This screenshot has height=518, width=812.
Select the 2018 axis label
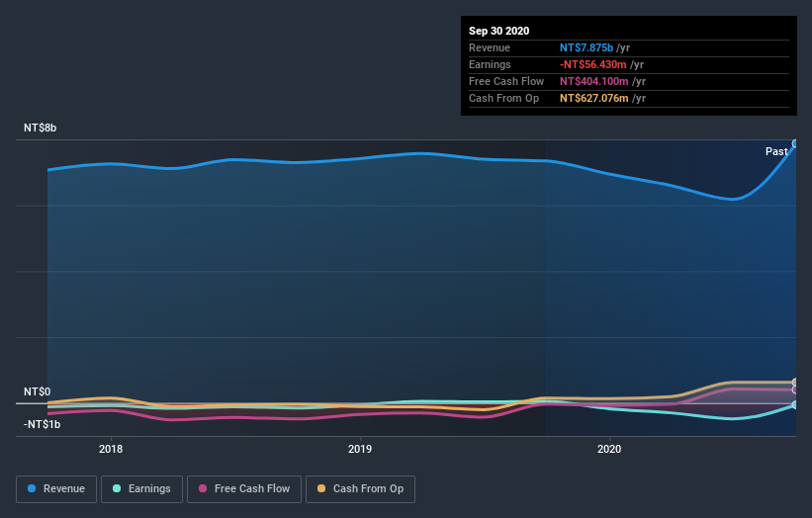point(111,449)
